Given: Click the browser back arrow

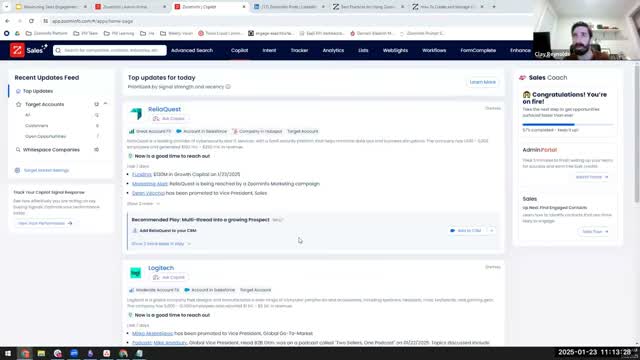Looking at the screenshot, I should [x=7, y=21].
